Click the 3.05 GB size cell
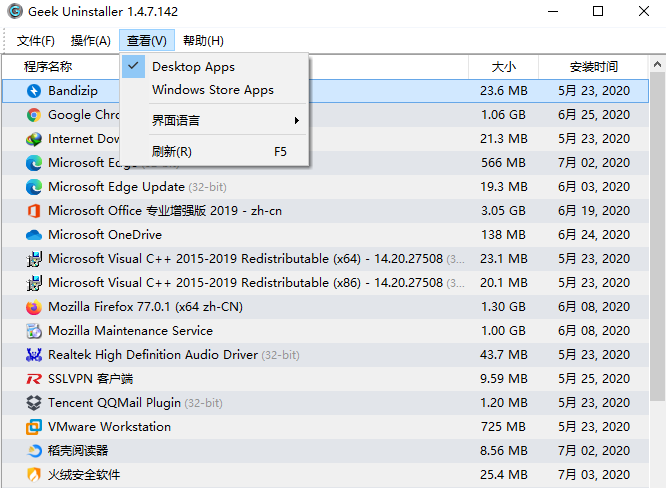Viewport: 666px width, 488px height. coord(503,211)
